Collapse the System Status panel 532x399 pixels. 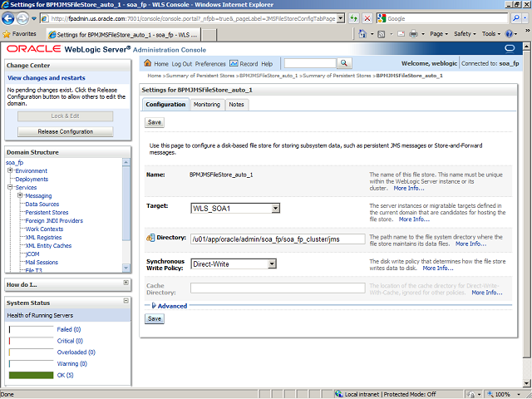tap(126, 303)
